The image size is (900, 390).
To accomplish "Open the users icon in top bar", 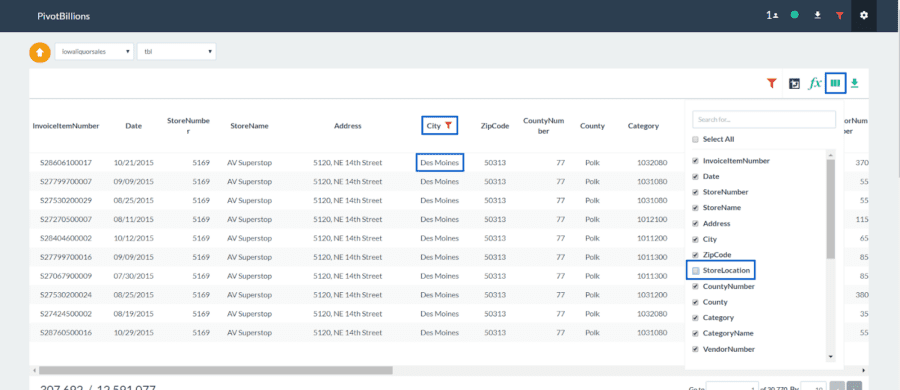I will point(771,16).
